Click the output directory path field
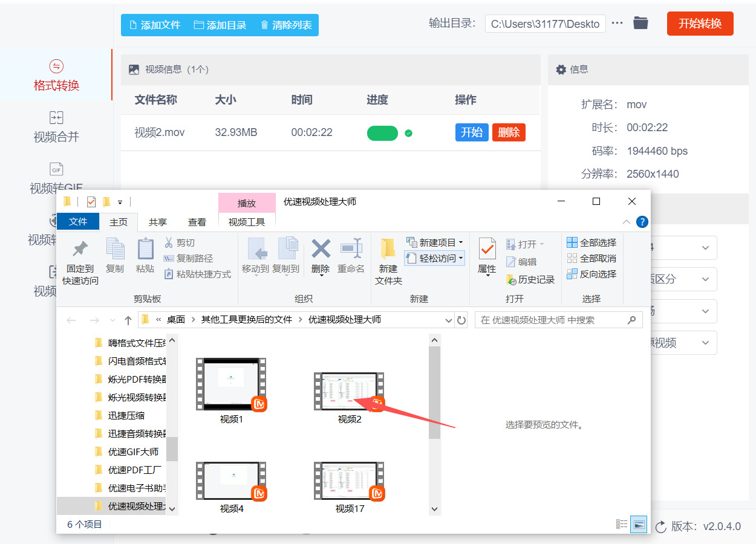The width and height of the screenshot is (756, 544). (x=545, y=24)
